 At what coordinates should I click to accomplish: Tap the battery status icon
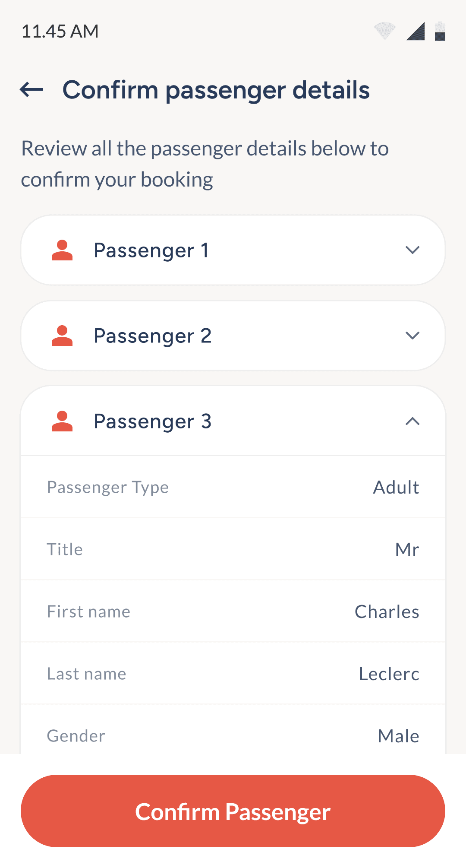[x=440, y=31]
